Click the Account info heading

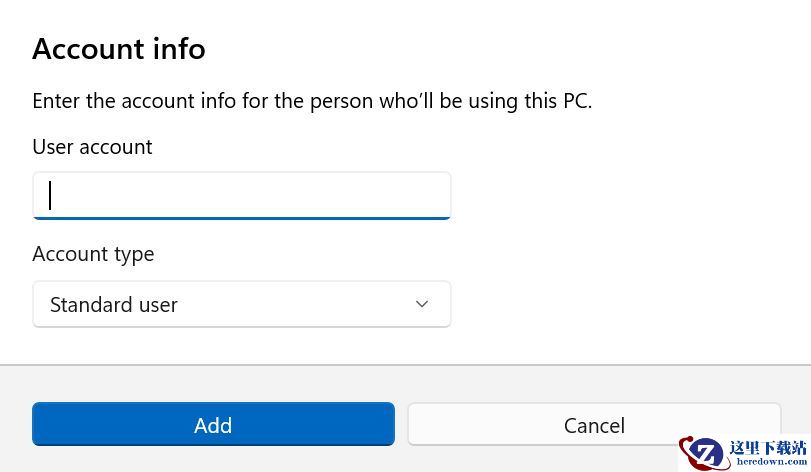(119, 49)
